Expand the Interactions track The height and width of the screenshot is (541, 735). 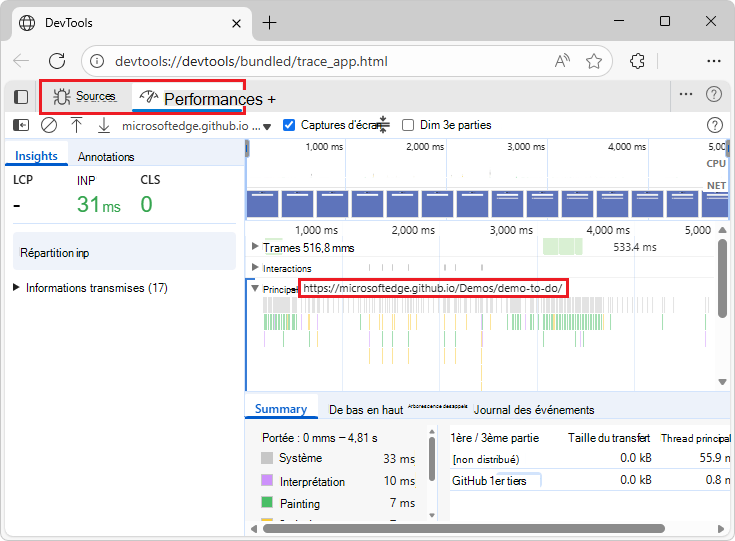255,268
